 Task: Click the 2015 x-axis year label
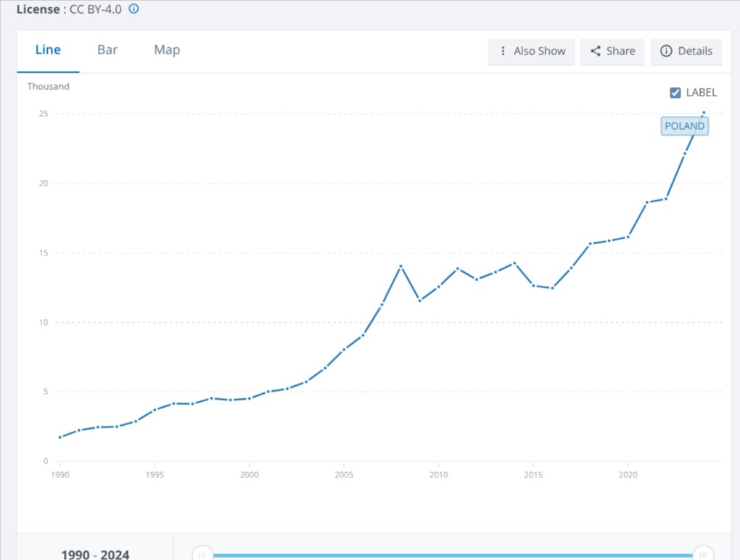click(533, 474)
